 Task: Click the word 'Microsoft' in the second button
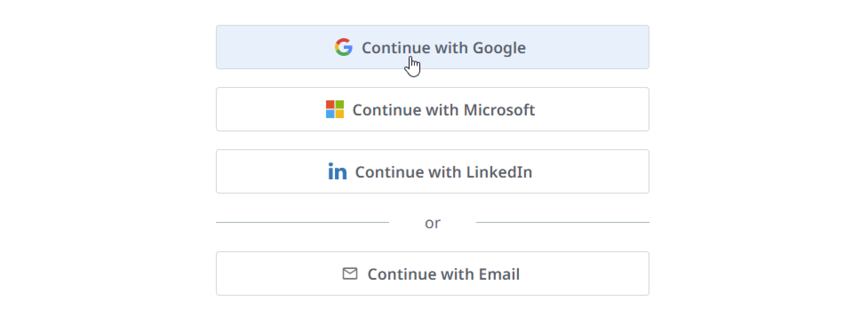(499, 110)
